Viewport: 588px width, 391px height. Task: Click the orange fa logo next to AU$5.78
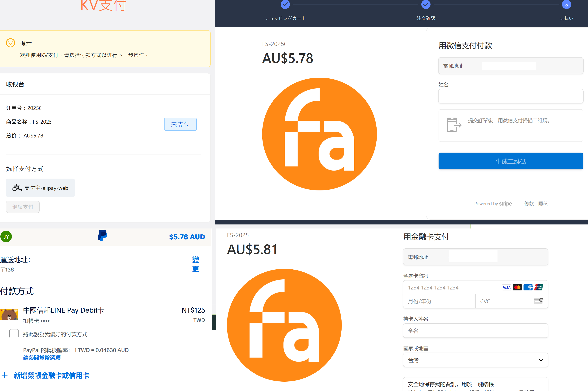click(320, 134)
